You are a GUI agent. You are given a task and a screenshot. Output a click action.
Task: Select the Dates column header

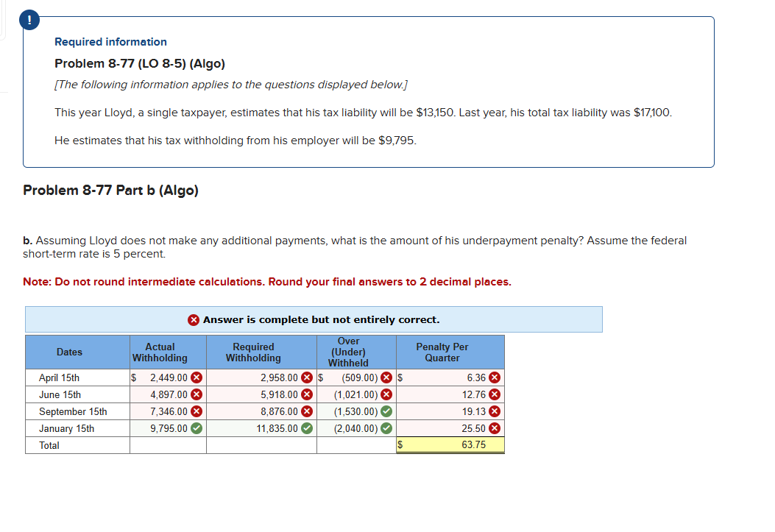point(69,352)
